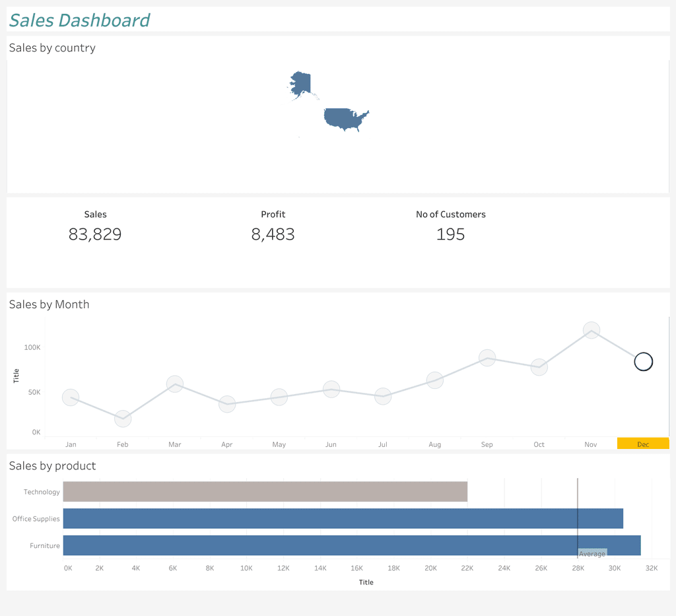Image resolution: width=676 pixels, height=616 pixels.
Task: Select the Nov data point on line chart
Action: tap(591, 330)
